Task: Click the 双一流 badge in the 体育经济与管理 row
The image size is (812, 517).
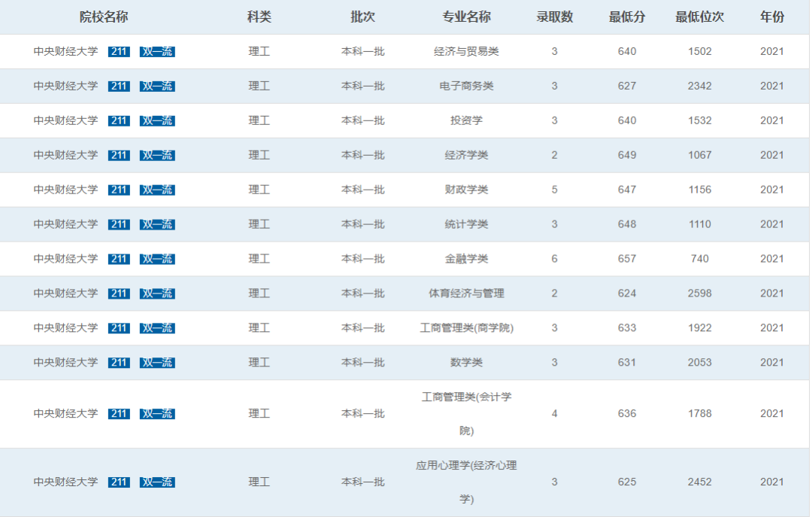Action: pyautogui.click(x=157, y=293)
